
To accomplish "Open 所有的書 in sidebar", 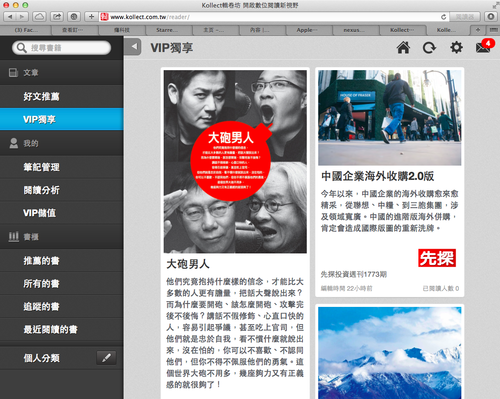I will click(x=62, y=284).
